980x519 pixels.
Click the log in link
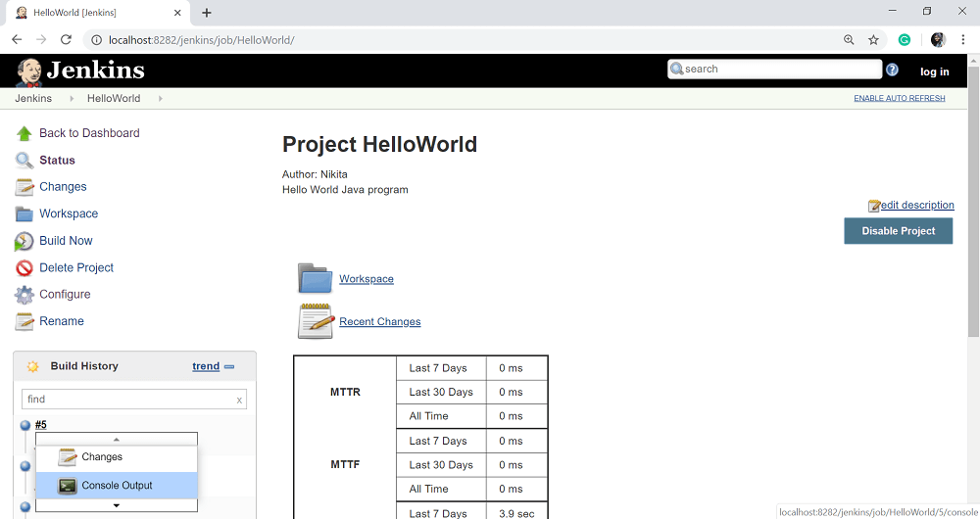pyautogui.click(x=934, y=71)
